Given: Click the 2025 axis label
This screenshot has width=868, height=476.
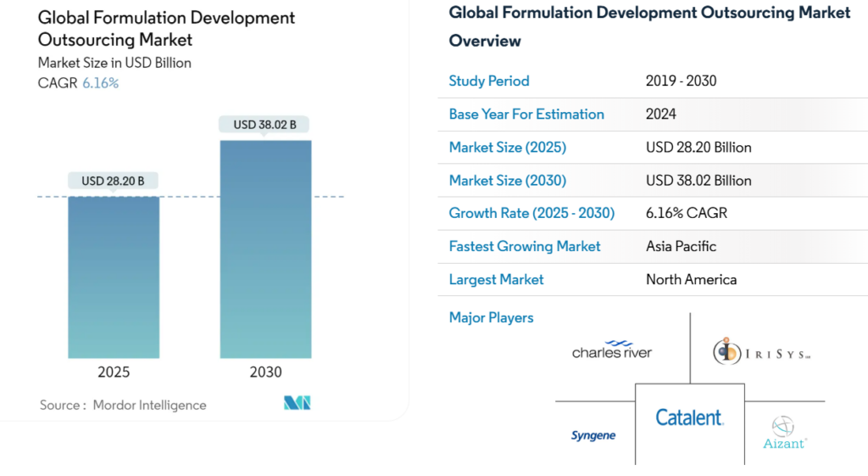Looking at the screenshot, I should pos(114,372).
